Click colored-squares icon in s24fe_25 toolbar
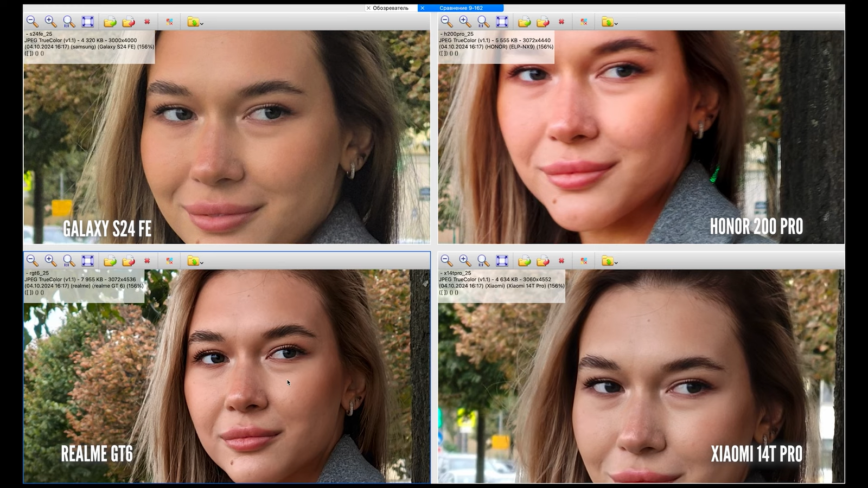This screenshot has width=868, height=488. 169,22
